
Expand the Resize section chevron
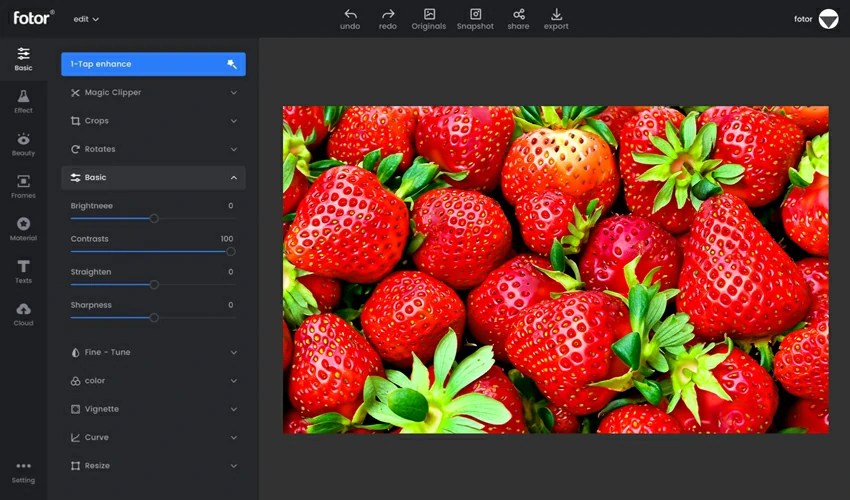(234, 466)
